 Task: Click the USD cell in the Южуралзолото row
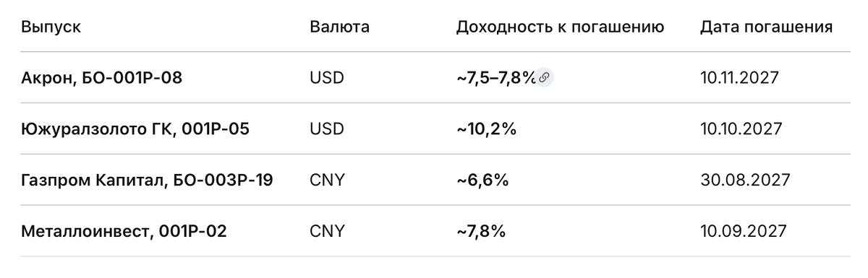327,129
